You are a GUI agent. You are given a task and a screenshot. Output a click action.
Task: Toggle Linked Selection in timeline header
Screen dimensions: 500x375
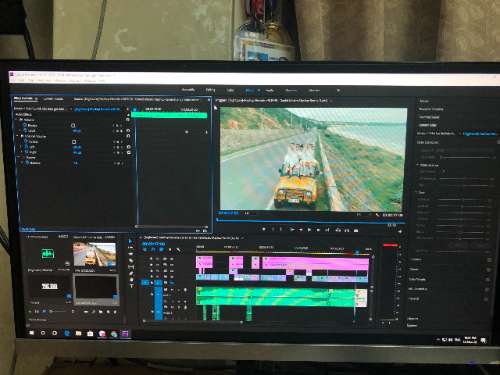(x=162, y=249)
